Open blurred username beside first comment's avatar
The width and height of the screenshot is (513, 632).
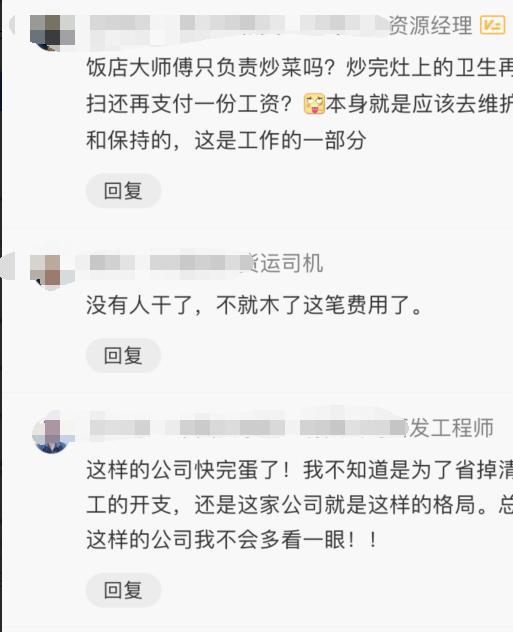[236, 24]
